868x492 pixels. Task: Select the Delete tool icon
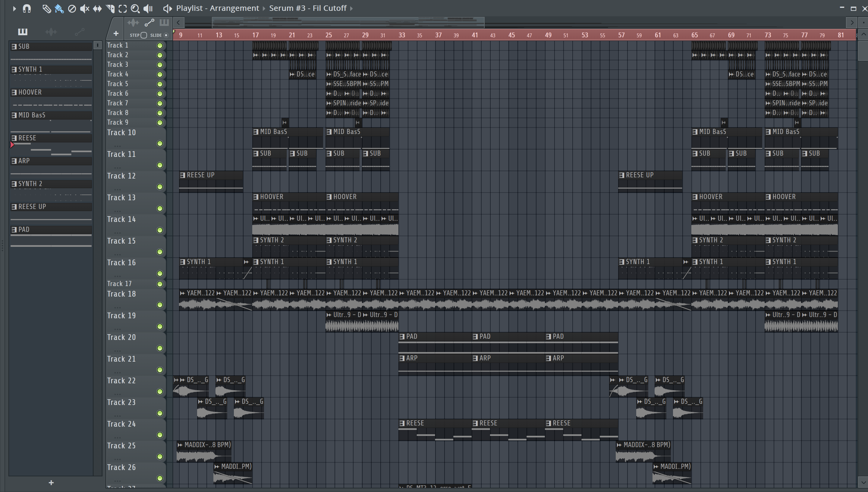72,8
